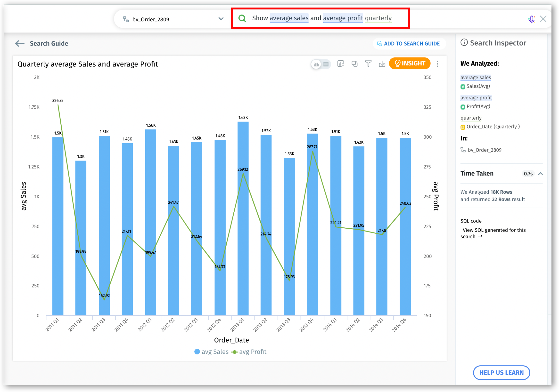
Task: Switch to chart view toggle
Action: [316, 64]
